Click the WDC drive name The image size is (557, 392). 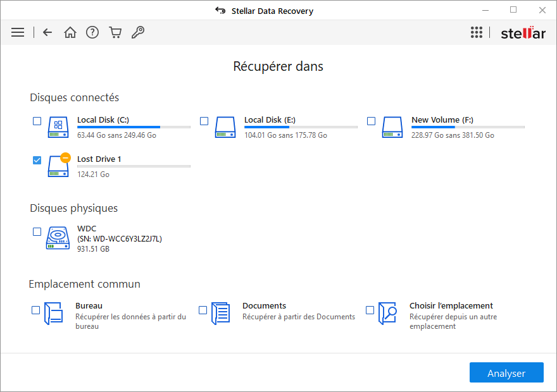point(87,228)
